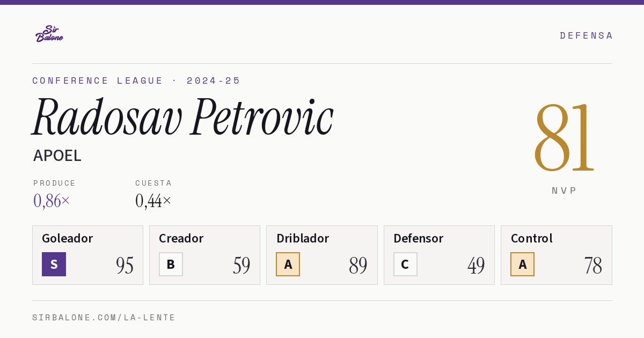Select the Goleador score 95

tap(125, 265)
